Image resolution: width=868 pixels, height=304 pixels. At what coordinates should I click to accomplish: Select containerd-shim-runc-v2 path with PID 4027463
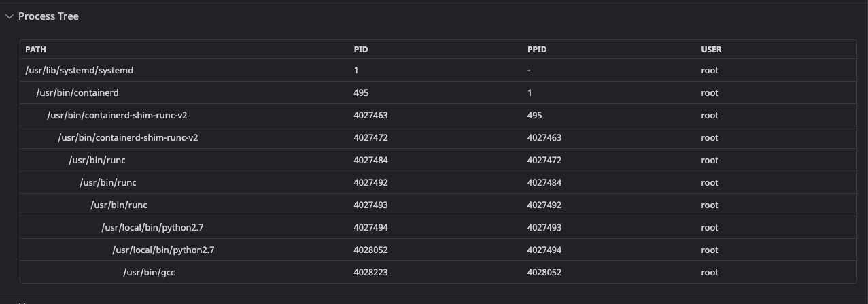117,116
